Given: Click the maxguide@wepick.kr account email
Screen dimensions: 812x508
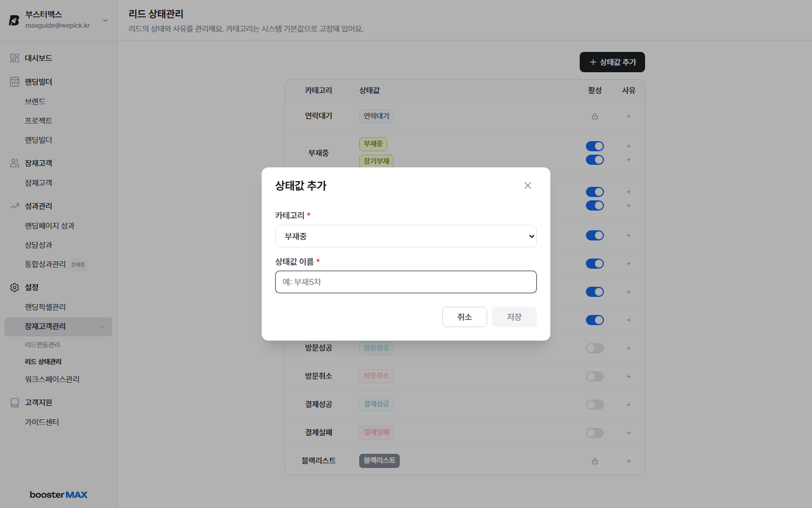Looking at the screenshot, I should 58,25.
